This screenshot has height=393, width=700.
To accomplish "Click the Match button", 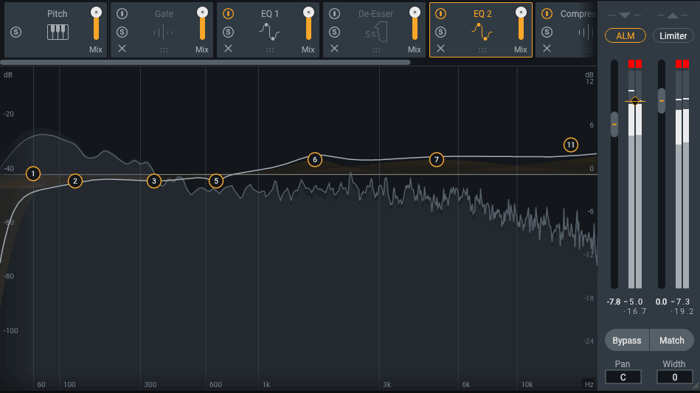I will point(672,340).
